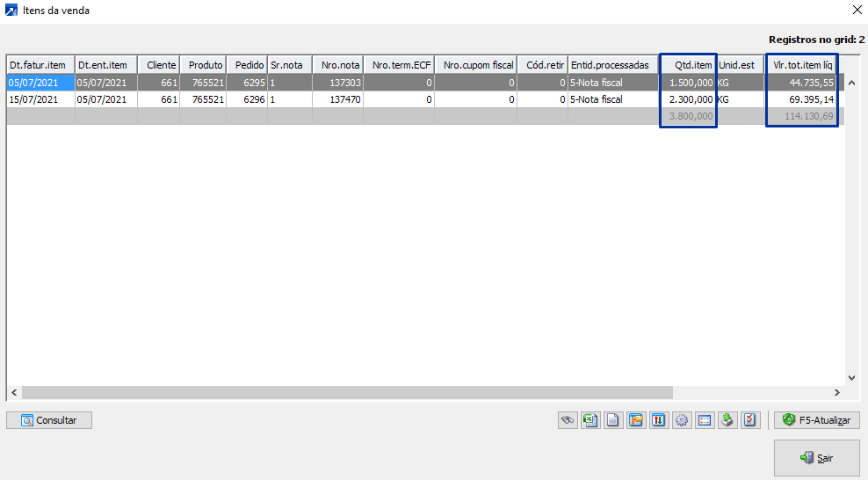Click the green download arrow icon
Viewport: 868px width, 480px height.
(x=727, y=420)
